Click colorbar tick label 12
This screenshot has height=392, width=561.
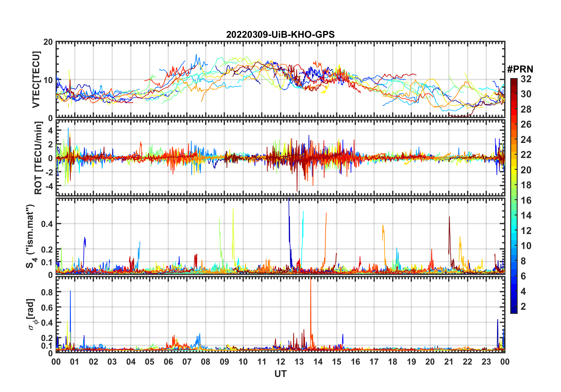tap(526, 230)
